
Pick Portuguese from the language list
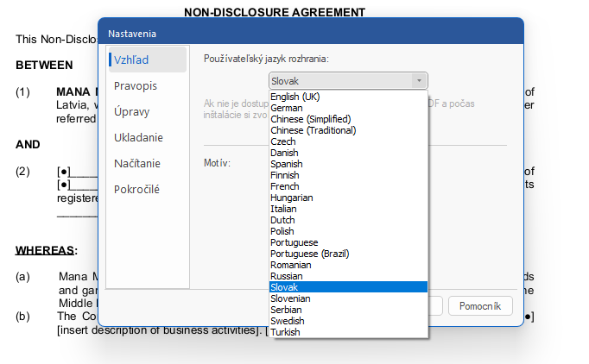coord(348,242)
